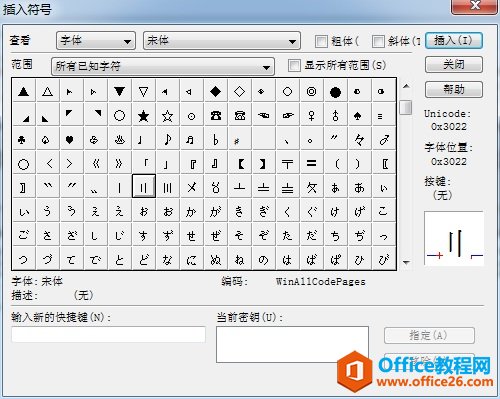
Task: Open the 宋体 font dropdown
Action: click(x=222, y=41)
